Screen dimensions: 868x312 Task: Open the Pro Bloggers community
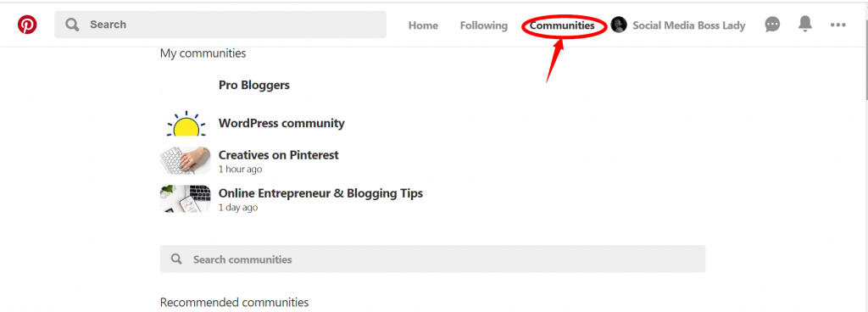tap(254, 85)
